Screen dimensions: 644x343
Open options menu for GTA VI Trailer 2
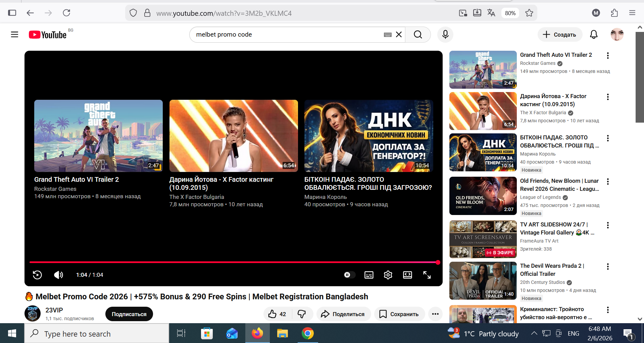tap(608, 56)
